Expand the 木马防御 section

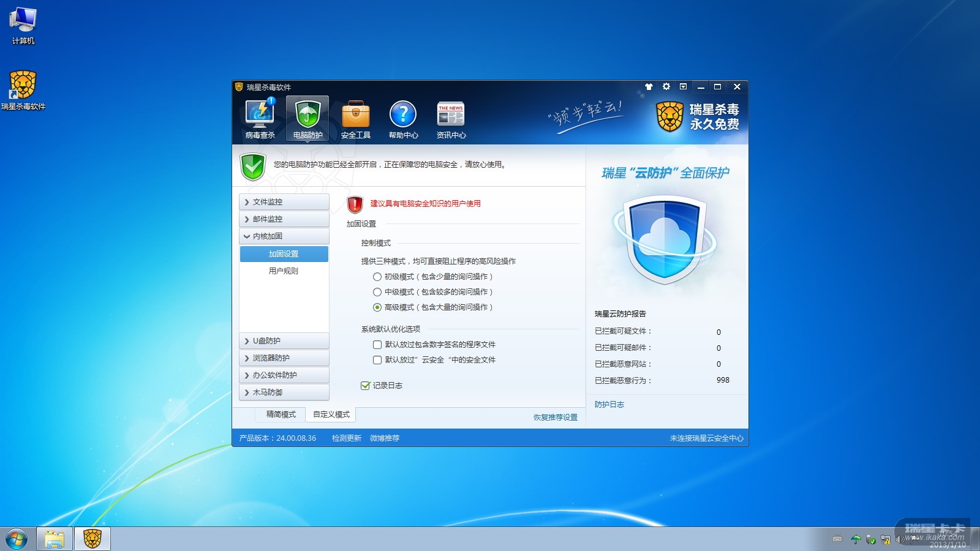pos(284,392)
